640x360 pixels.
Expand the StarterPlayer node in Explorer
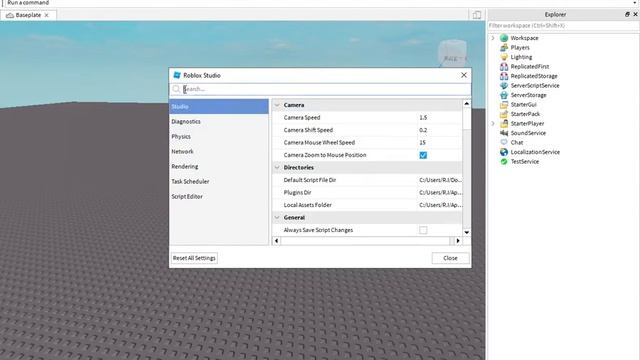[x=493, y=124]
